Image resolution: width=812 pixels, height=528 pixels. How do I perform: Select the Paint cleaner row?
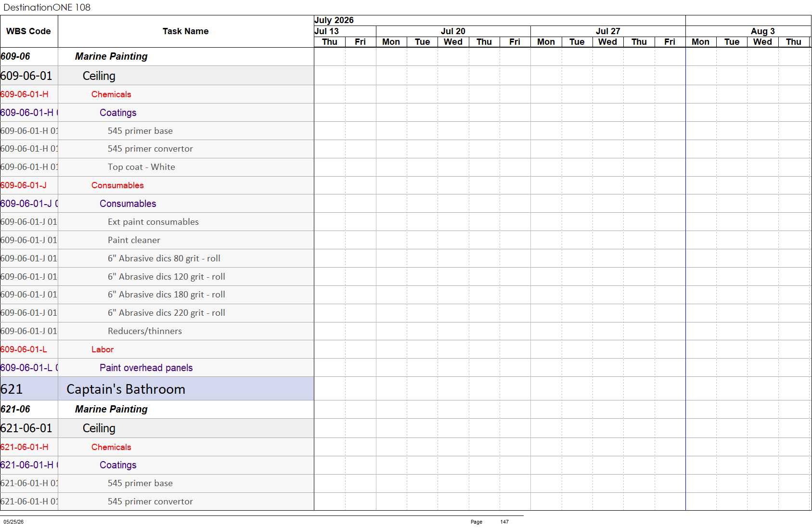157,240
